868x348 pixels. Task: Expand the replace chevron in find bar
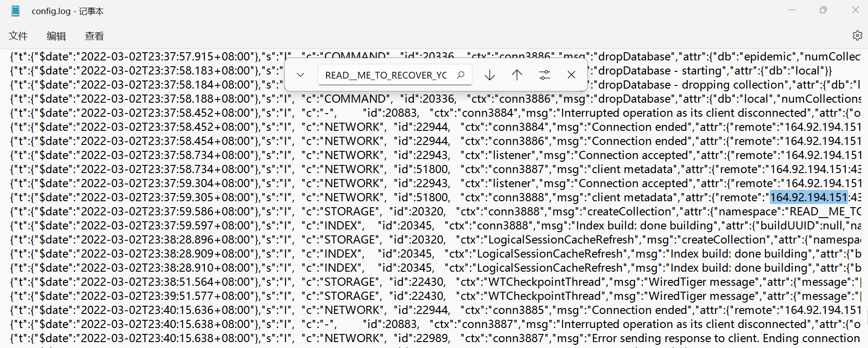tap(300, 75)
